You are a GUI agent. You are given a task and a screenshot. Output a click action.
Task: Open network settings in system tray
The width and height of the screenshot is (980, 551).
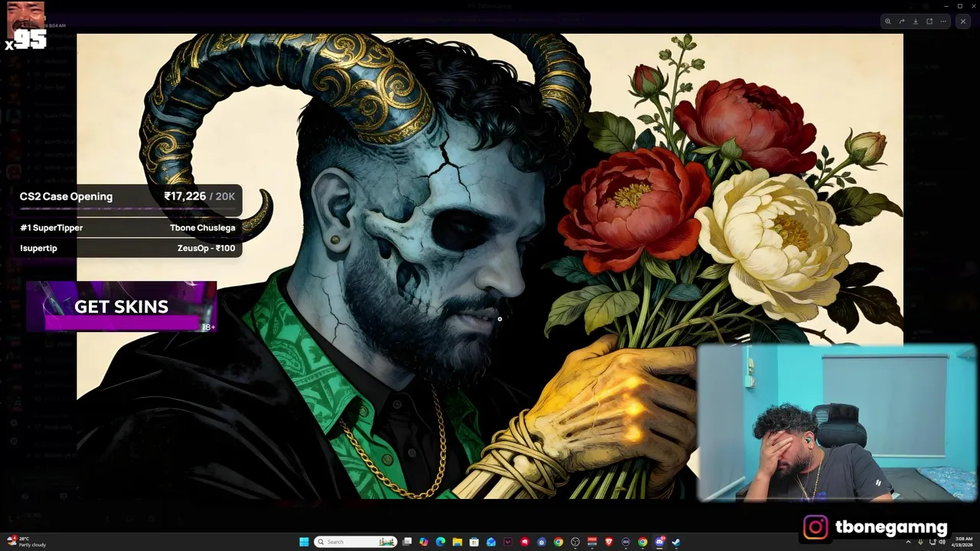933,542
